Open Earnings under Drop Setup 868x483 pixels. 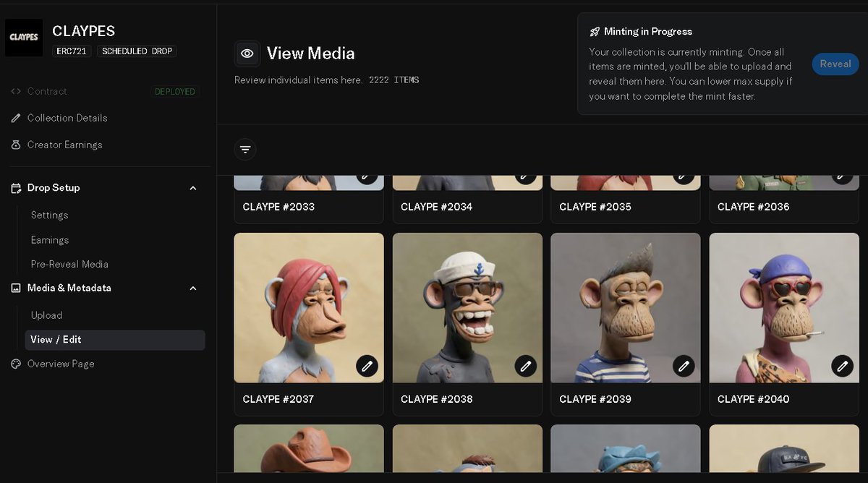tap(50, 240)
